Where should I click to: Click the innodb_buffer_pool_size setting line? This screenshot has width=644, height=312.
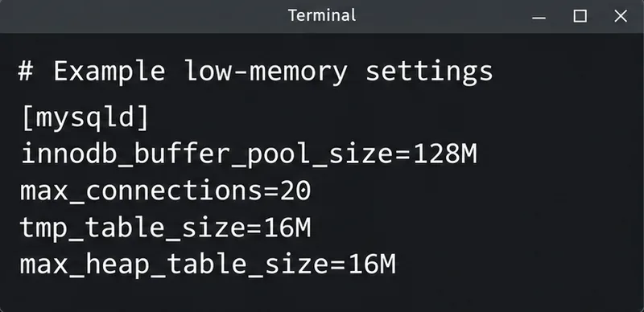pos(249,155)
